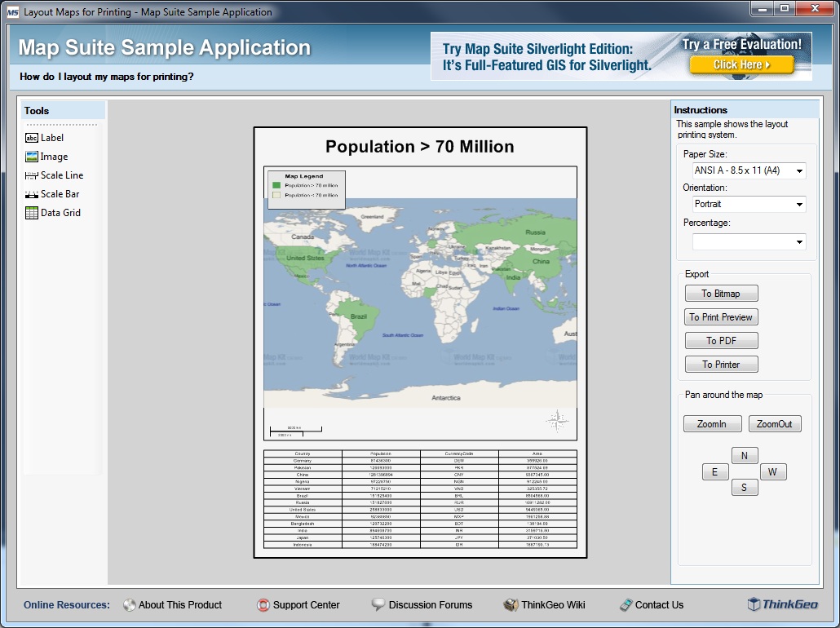The width and height of the screenshot is (840, 628).
Task: Select the Scale Bar tool
Action: 52,193
